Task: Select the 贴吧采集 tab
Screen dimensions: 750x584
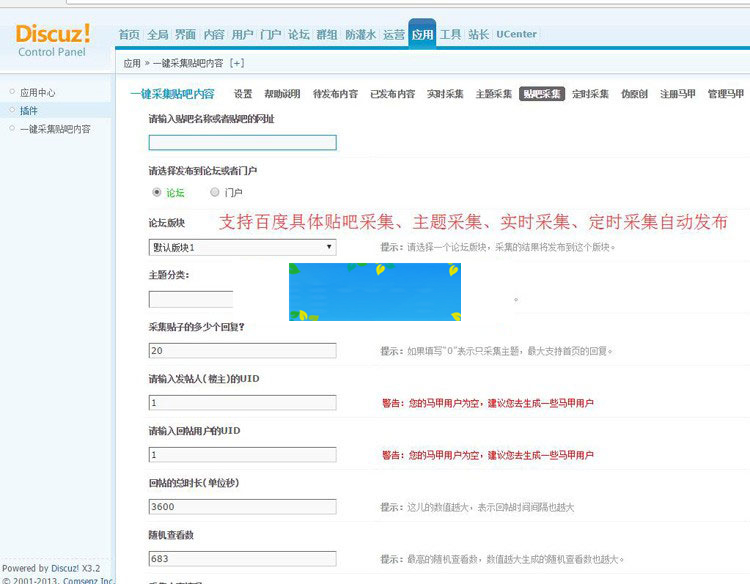Action: coord(542,94)
